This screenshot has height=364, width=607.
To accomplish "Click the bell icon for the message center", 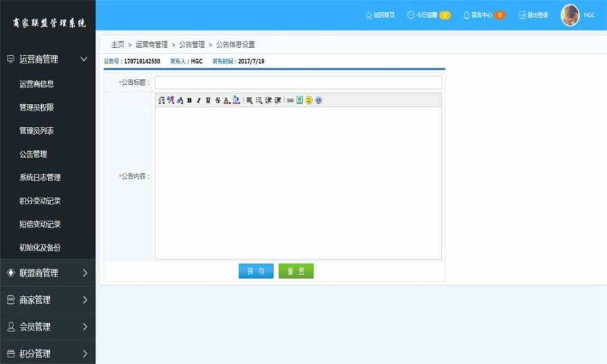I will [x=467, y=15].
